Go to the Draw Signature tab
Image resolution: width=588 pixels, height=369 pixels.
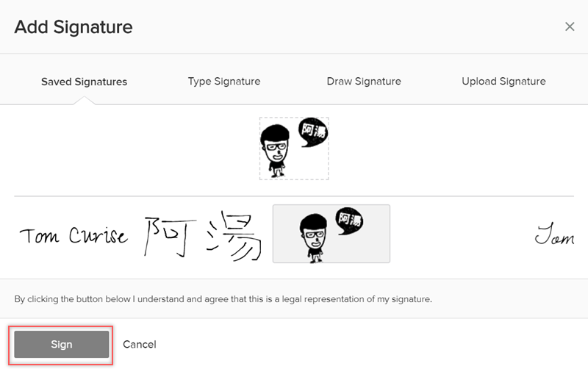click(364, 82)
